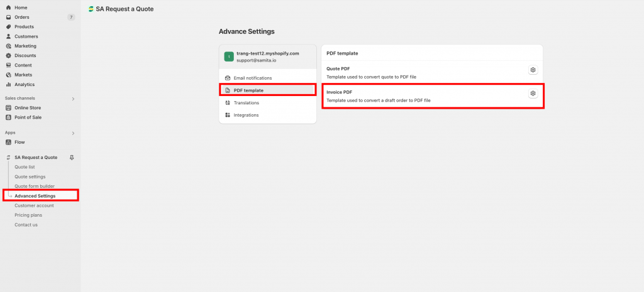Click the Email notifications envelope icon
Screen dimensions: 644x292
pyautogui.click(x=228, y=78)
